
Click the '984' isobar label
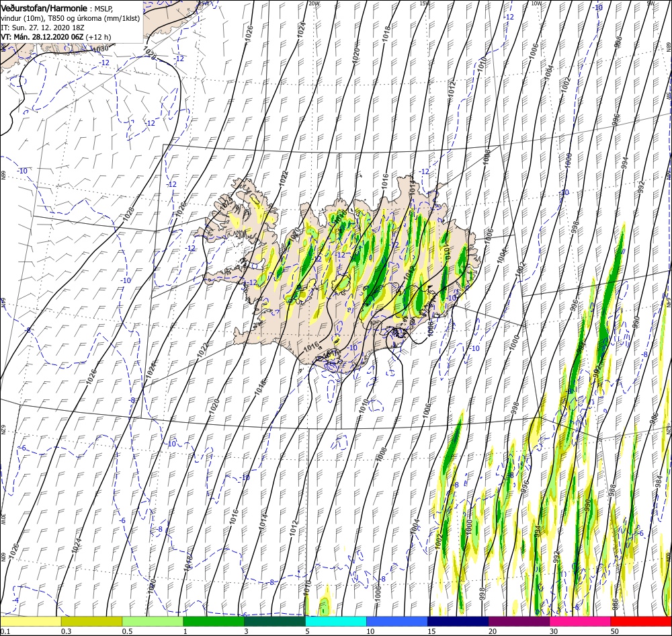point(659,481)
